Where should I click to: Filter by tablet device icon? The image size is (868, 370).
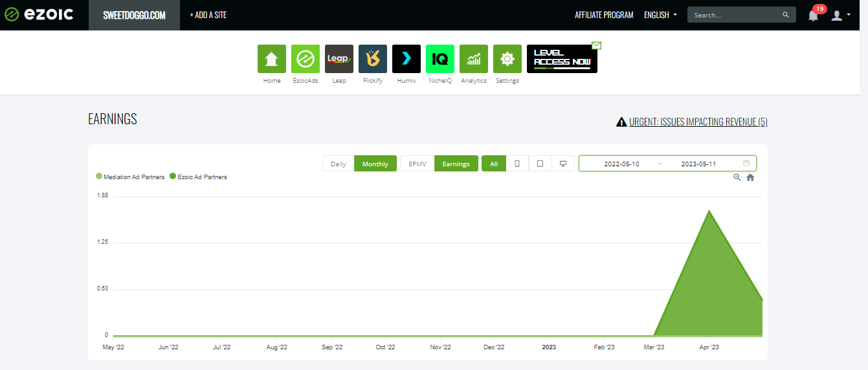click(x=540, y=164)
